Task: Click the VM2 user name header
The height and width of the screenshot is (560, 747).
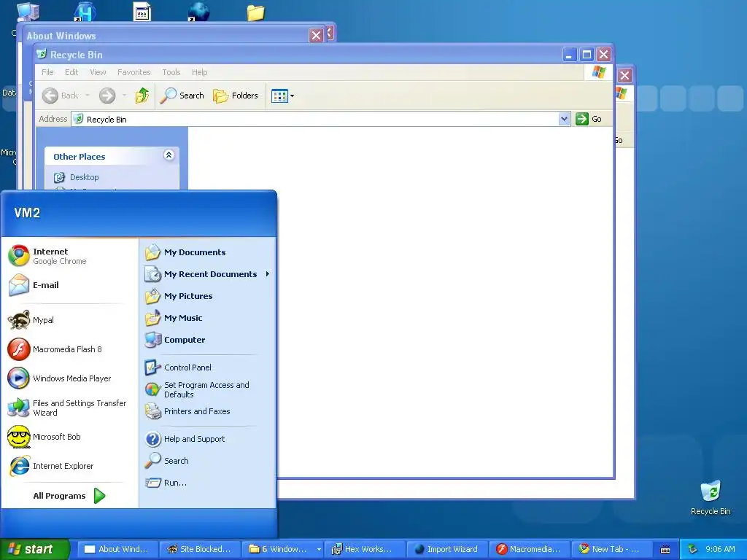Action: [x=27, y=213]
